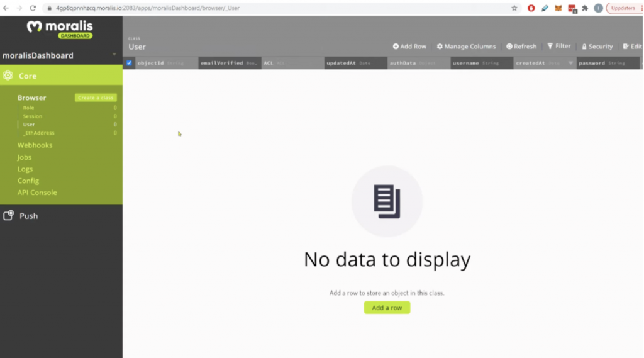Image resolution: width=644 pixels, height=358 pixels.
Task: Open Jobs in the sidebar
Action: point(25,157)
